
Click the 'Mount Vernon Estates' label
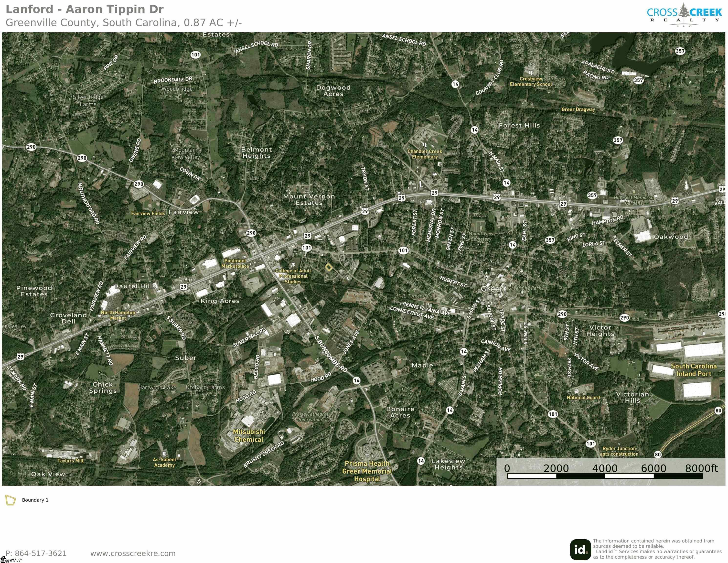(x=309, y=199)
